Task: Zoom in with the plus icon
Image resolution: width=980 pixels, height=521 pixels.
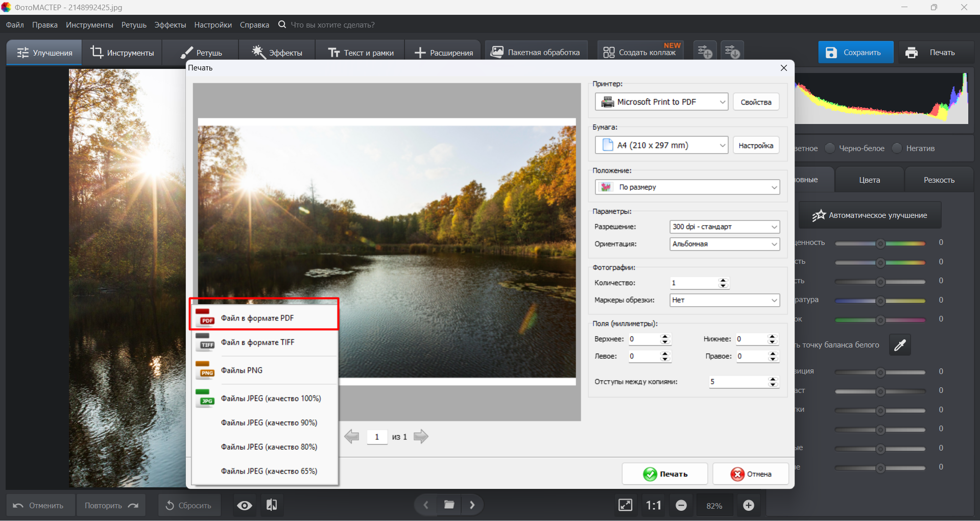Action: (x=749, y=505)
